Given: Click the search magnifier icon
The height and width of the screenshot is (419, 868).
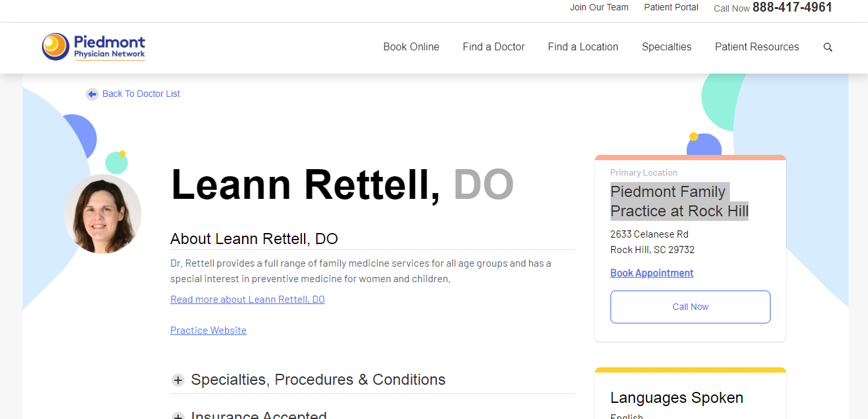Looking at the screenshot, I should coord(828,47).
